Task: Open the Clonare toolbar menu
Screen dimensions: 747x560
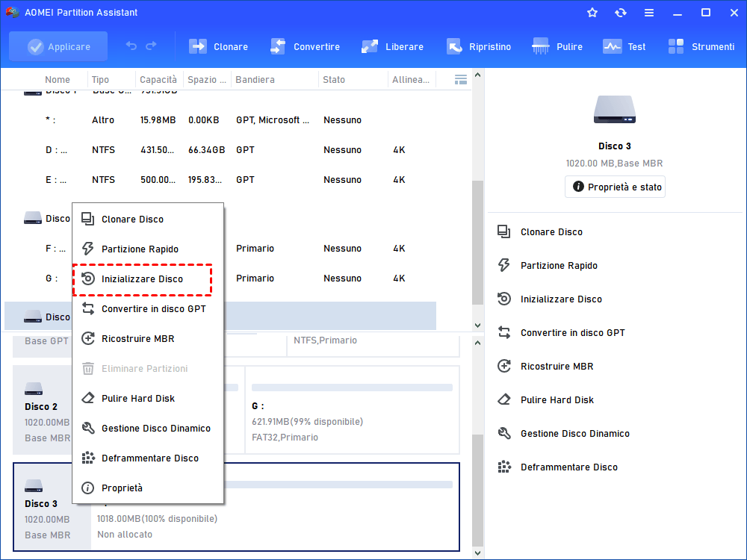Action: (218, 46)
